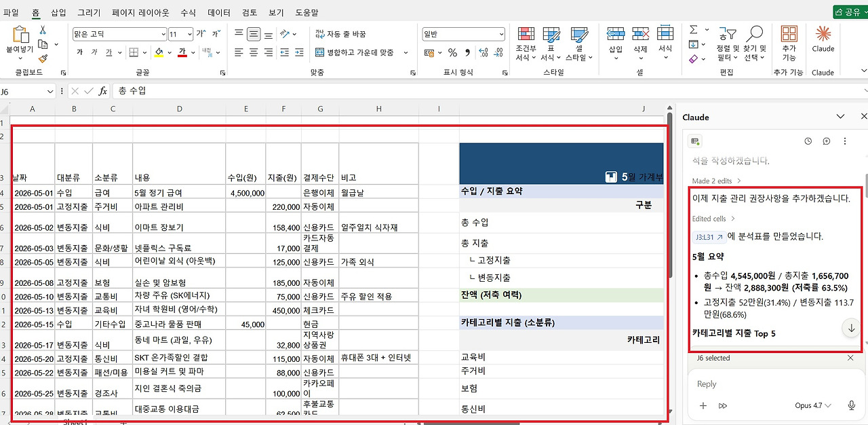Open the fill color dropdown arrow
Screen dimensions: 868x425
tap(169, 52)
